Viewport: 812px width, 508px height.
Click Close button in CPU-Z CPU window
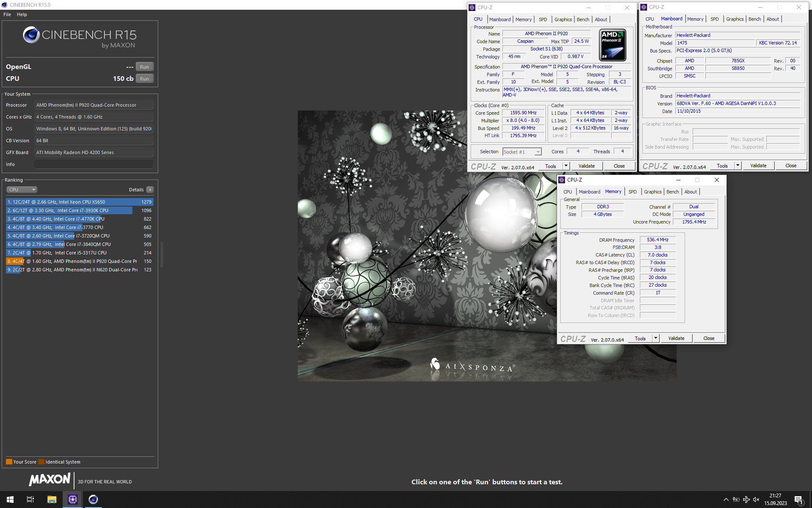619,166
